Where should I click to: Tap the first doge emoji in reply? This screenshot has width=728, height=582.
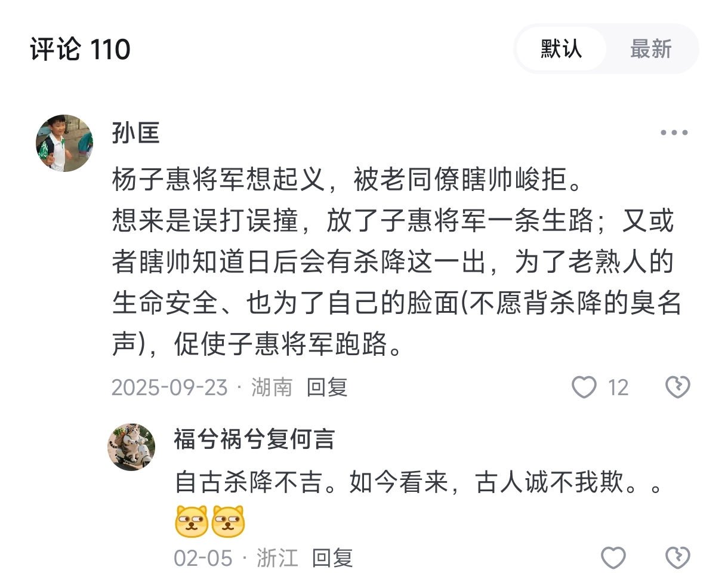pos(192,521)
